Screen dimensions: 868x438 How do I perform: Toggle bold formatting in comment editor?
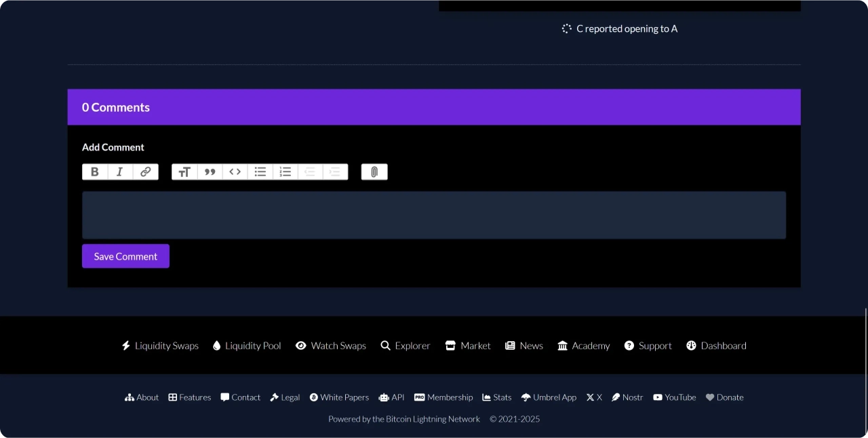[x=95, y=172]
